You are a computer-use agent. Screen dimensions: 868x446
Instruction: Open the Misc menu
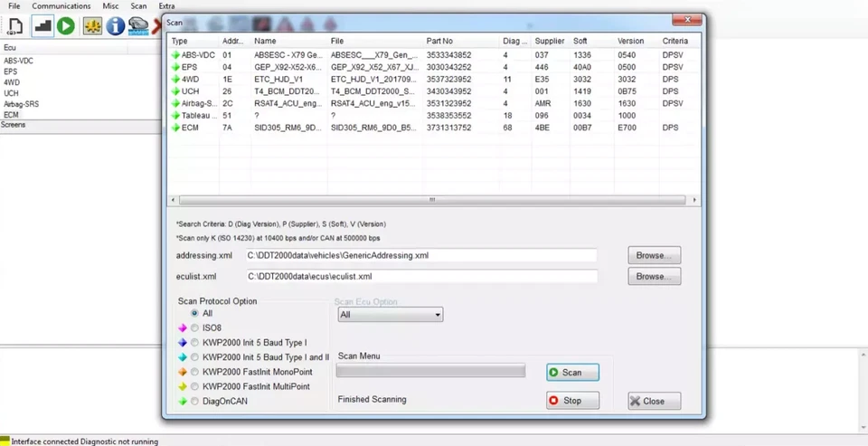110,6
